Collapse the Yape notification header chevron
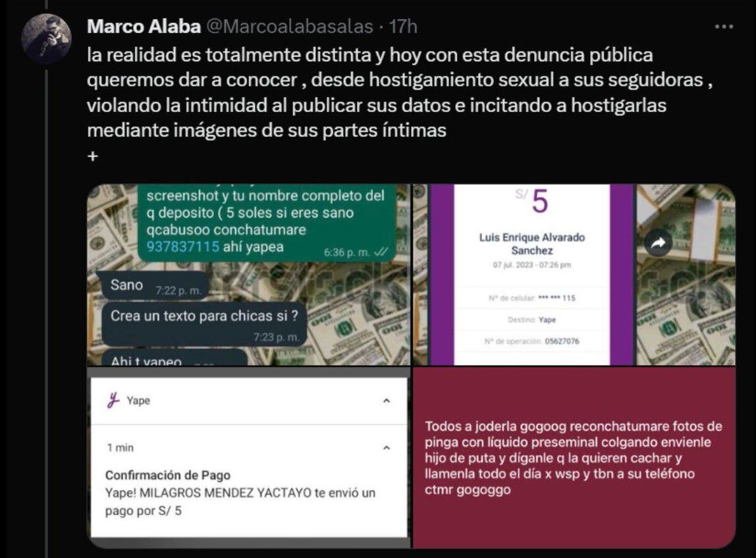Viewport: 756px width, 558px height. pos(387,401)
